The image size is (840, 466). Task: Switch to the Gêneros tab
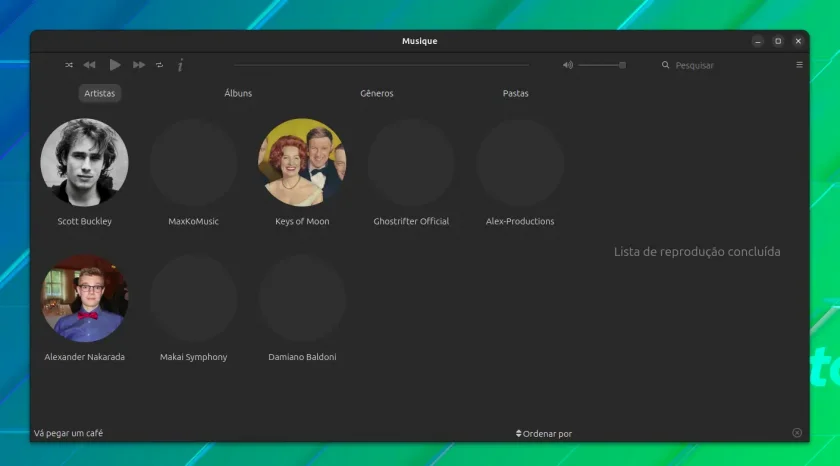tap(377, 93)
